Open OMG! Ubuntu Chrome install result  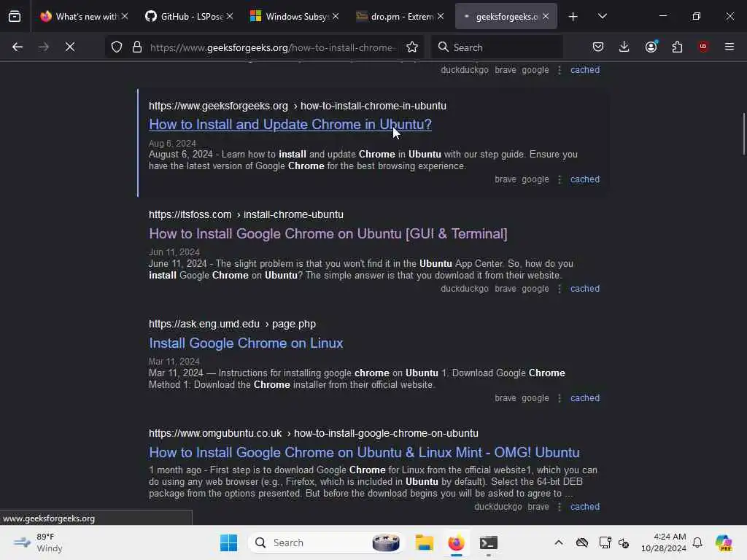(x=364, y=452)
